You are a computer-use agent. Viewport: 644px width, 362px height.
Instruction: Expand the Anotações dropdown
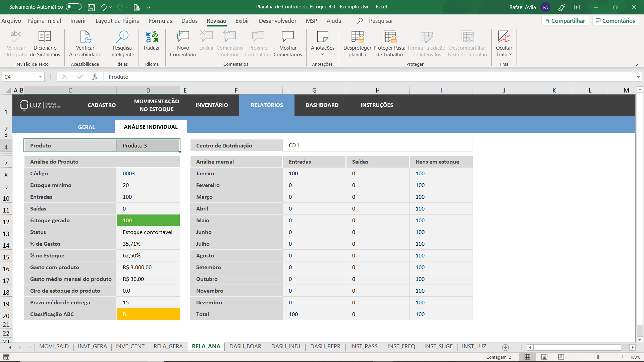tap(322, 54)
